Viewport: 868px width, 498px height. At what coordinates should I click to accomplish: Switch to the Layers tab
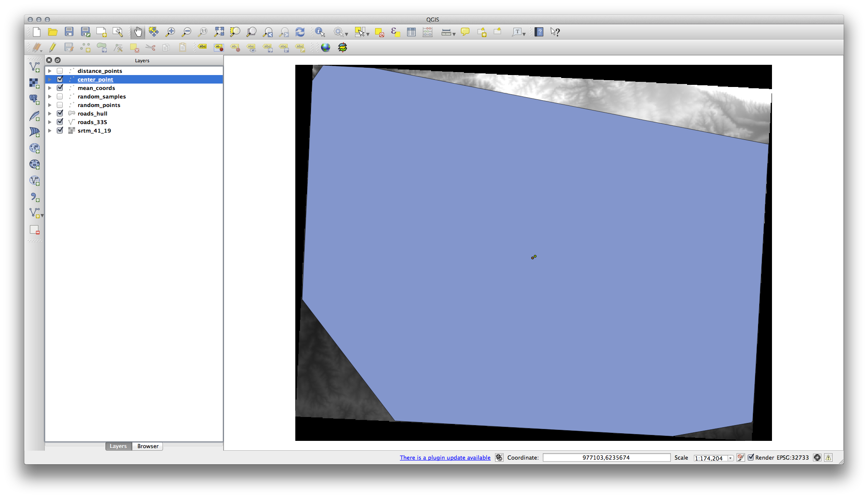(x=118, y=446)
